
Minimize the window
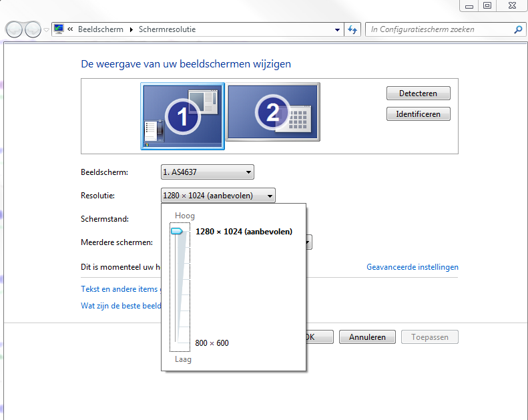(469, 6)
